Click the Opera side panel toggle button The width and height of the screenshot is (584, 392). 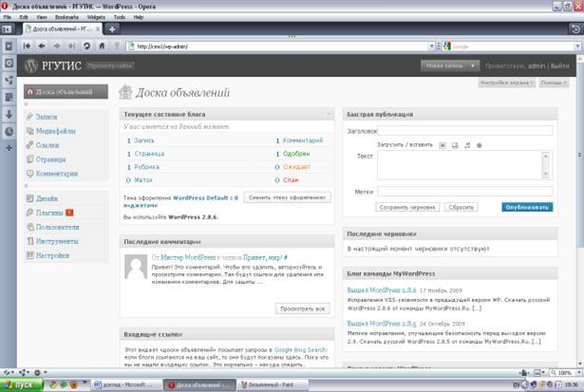(x=8, y=29)
